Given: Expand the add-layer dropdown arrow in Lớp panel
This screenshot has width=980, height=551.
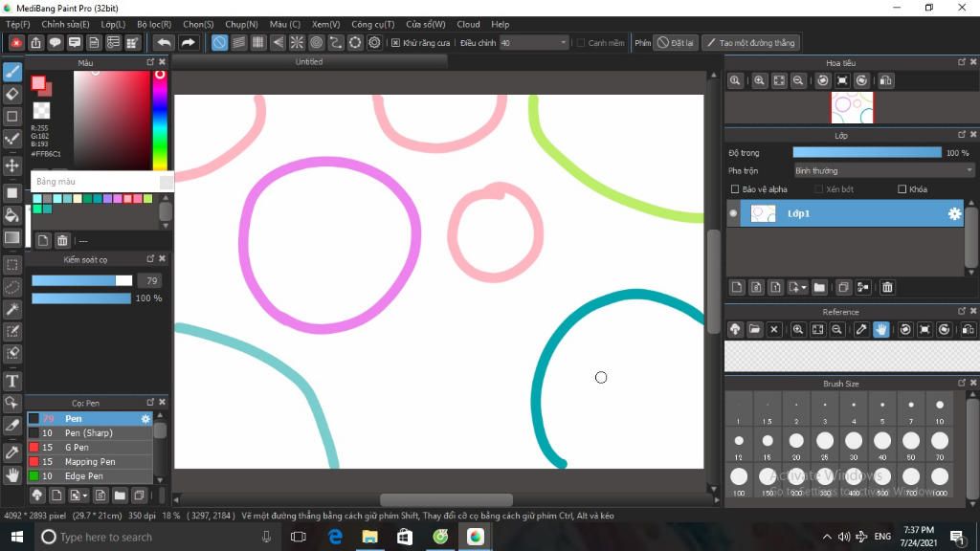Looking at the screenshot, I should click(804, 287).
